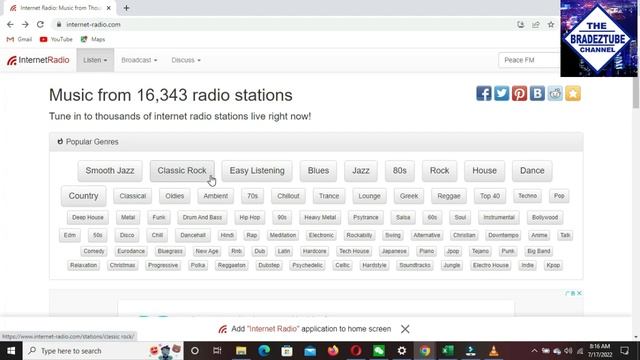
Task: Choose the Top 40 genre
Action: (490, 196)
